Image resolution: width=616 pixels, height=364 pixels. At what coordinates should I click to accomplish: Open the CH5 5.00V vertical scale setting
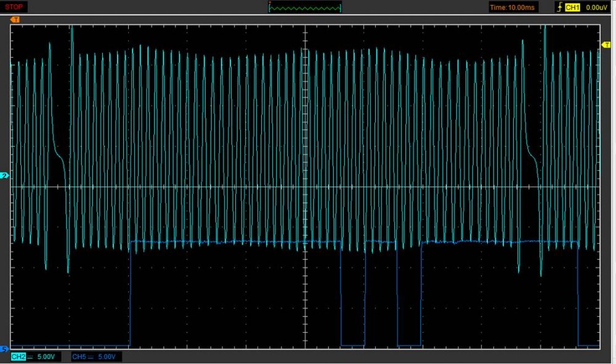(108, 357)
